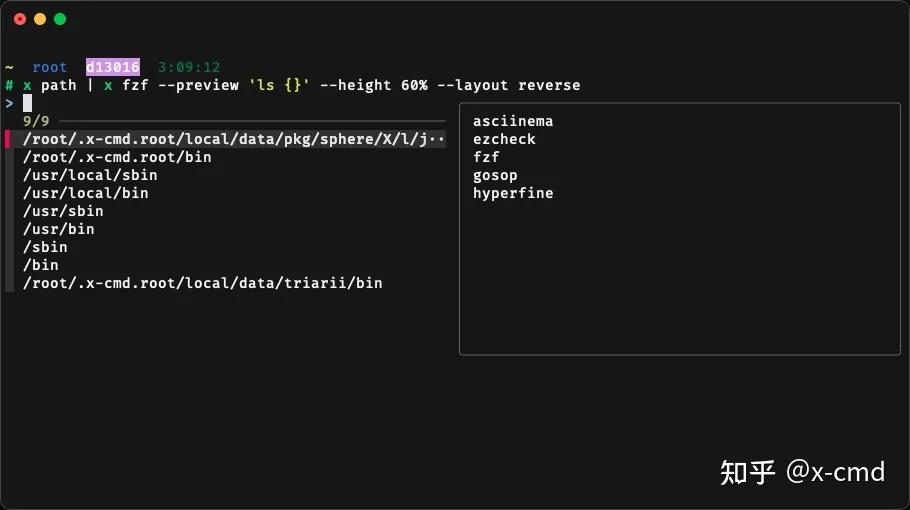Click the d13016 hostname badge in the prompt
The height and width of the screenshot is (510, 910).
[112, 67]
